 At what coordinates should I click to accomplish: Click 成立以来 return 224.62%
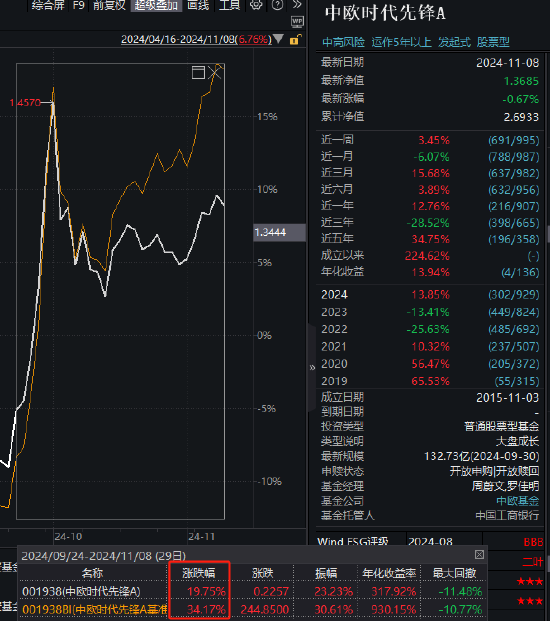pos(427,256)
